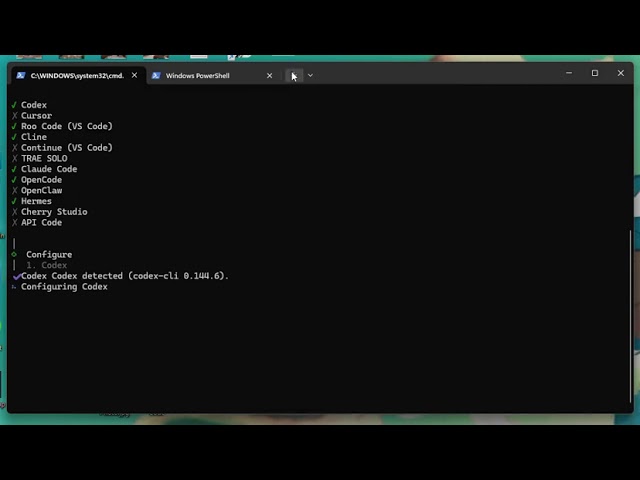This screenshot has width=640, height=480.
Task: Select the 'API Code' text line
Action: click(41, 222)
